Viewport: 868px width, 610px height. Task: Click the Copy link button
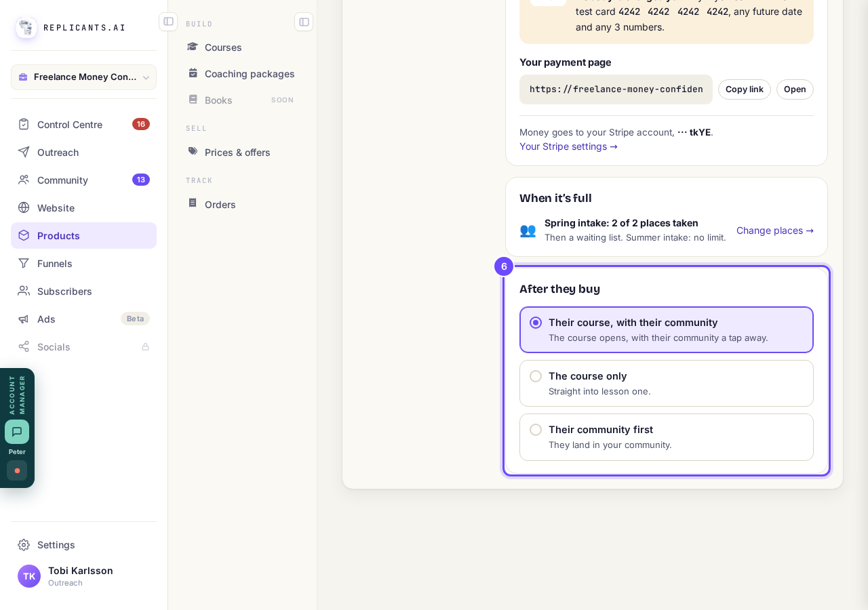pos(745,89)
